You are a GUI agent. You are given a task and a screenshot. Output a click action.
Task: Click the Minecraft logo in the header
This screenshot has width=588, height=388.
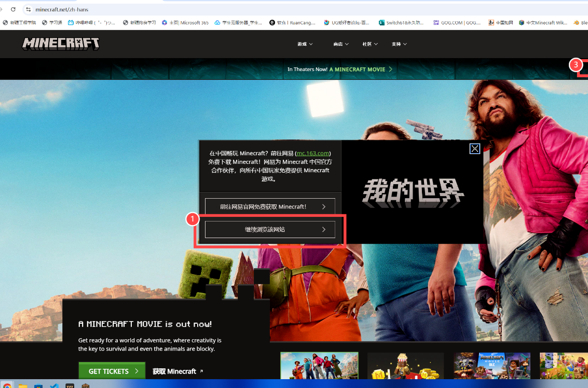click(x=61, y=44)
